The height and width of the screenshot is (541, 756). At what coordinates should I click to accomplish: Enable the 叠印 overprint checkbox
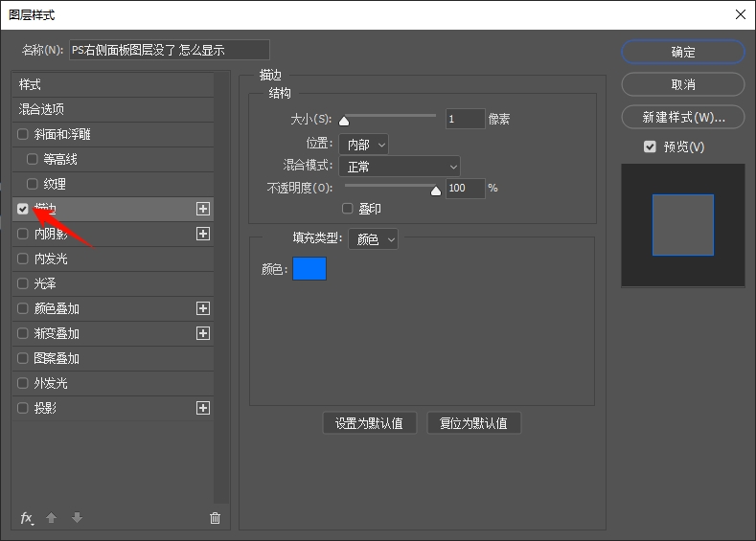(x=348, y=209)
